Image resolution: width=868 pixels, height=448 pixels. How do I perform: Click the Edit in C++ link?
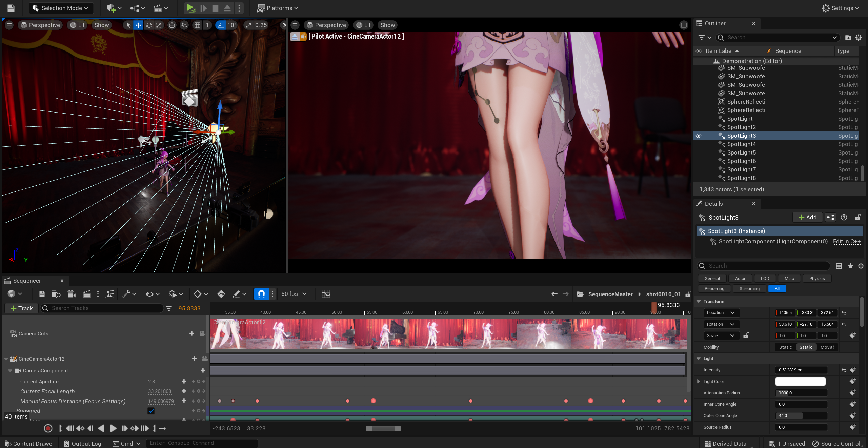click(x=847, y=241)
